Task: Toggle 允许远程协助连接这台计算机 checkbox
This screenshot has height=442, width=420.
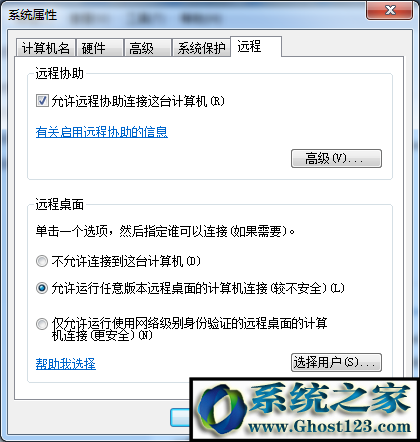Action: click(x=42, y=101)
